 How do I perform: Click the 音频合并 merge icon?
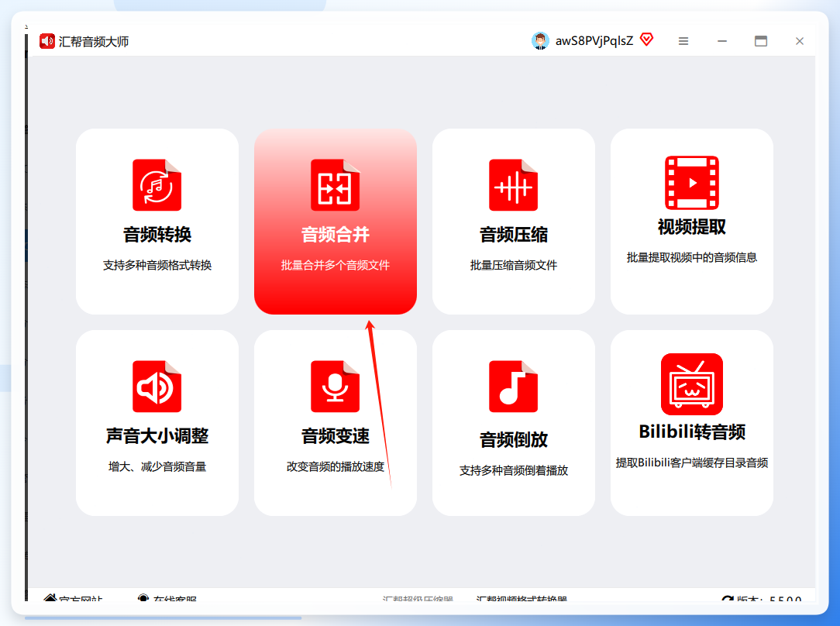coord(336,184)
